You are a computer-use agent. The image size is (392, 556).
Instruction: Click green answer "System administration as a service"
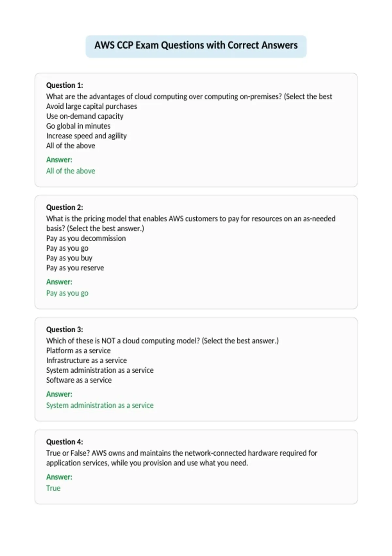coord(100,405)
